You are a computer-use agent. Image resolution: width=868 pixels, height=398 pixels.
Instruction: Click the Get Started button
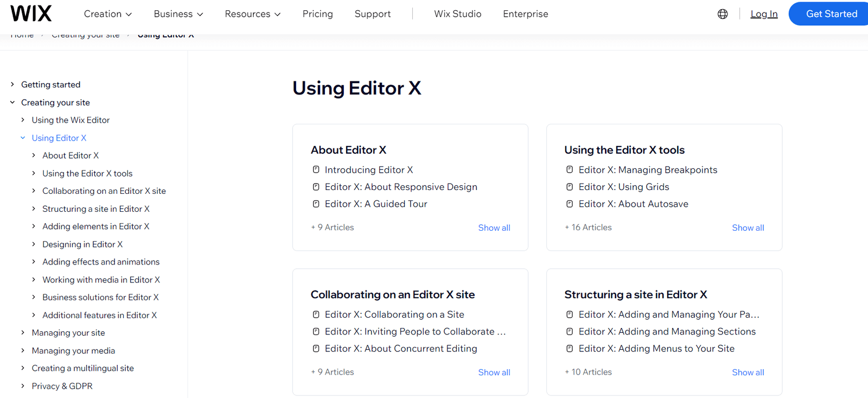(x=828, y=14)
